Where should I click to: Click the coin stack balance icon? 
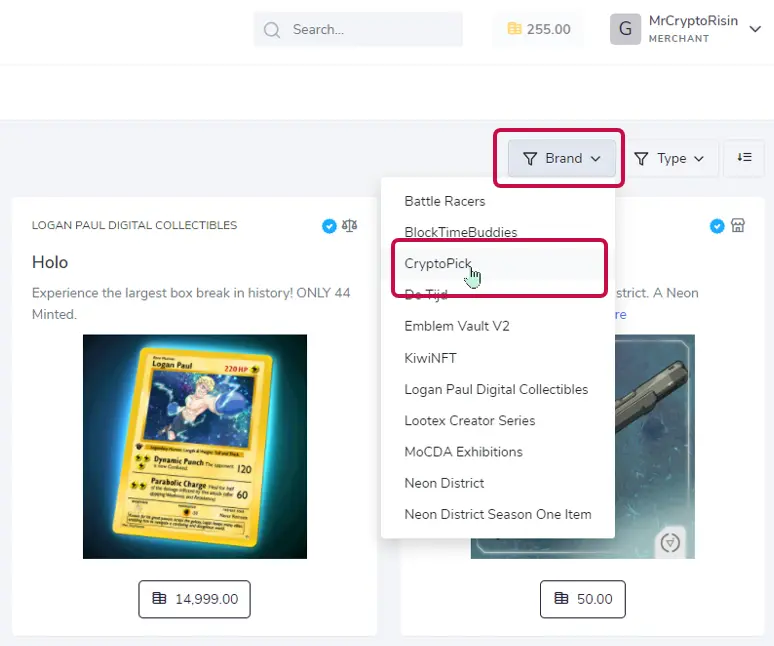[x=514, y=29]
